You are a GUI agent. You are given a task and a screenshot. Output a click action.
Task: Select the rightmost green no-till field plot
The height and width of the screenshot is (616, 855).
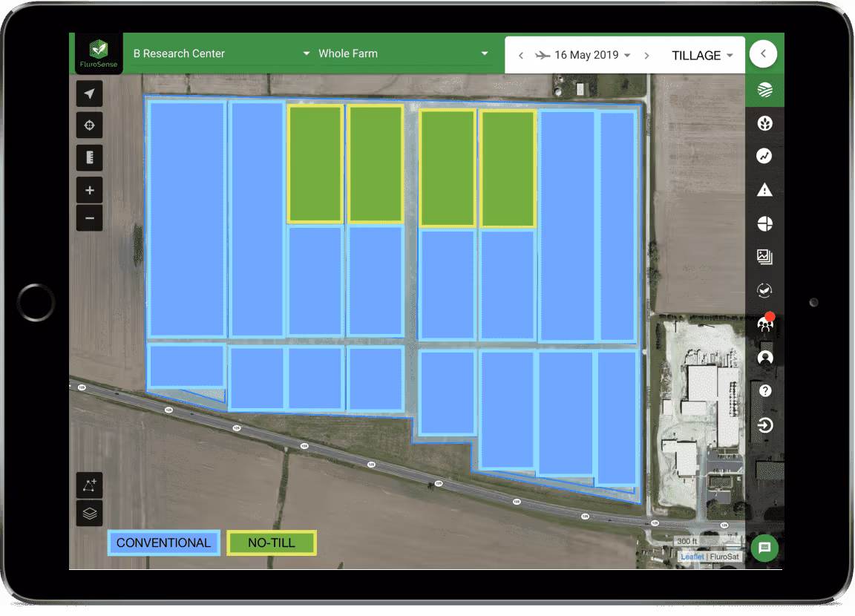[508, 168]
